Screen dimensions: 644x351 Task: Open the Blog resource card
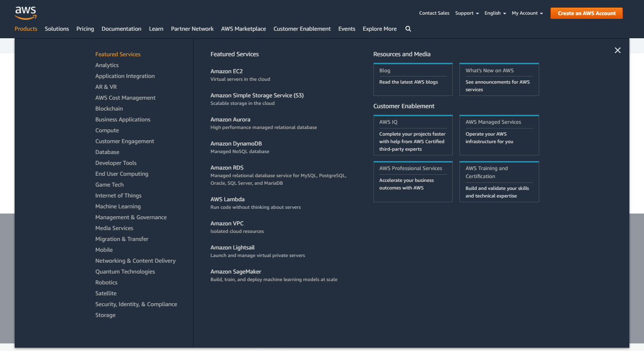[x=413, y=79]
